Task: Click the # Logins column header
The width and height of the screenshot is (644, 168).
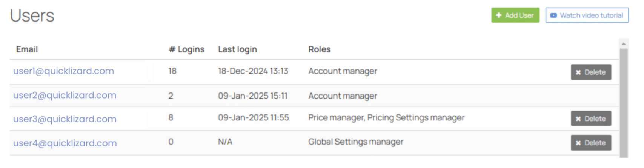Action: click(x=186, y=49)
